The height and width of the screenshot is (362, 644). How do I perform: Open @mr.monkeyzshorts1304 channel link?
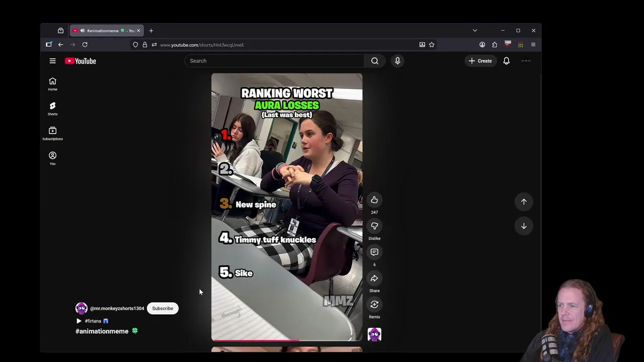pyautogui.click(x=117, y=308)
